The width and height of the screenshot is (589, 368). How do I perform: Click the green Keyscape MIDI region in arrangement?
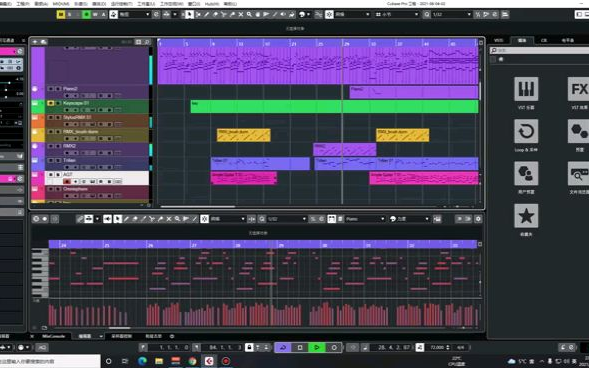tap(334, 106)
